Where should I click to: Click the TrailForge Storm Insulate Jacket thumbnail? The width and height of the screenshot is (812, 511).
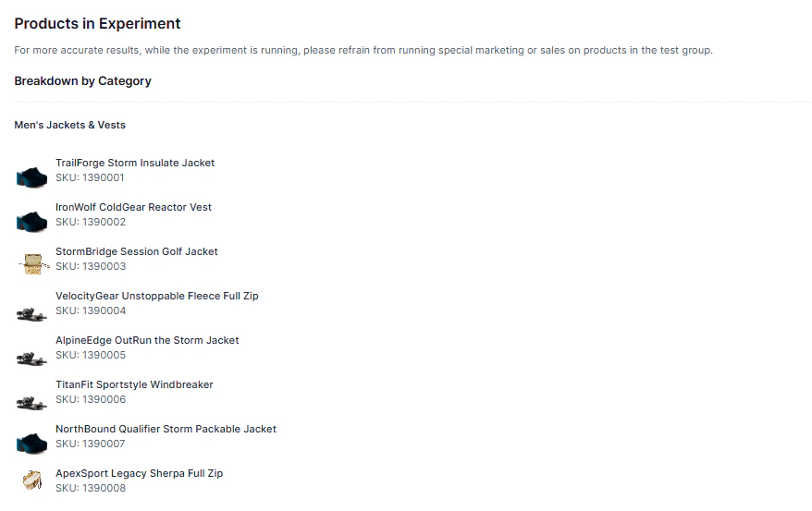[32, 176]
